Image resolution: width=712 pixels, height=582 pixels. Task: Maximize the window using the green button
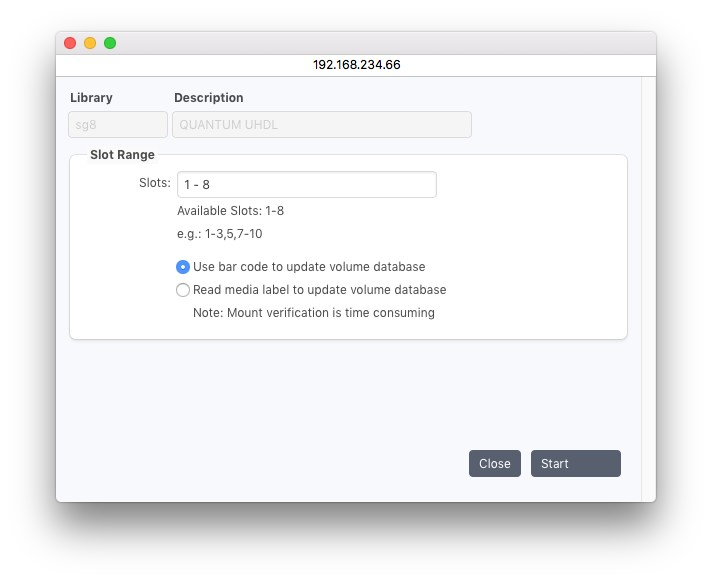tap(110, 43)
